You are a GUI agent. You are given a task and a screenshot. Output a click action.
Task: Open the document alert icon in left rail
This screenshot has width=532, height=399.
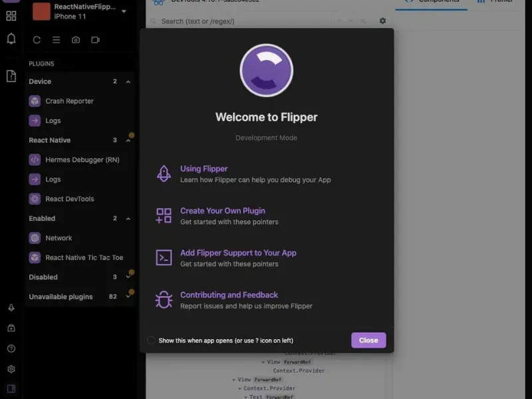pos(11,76)
